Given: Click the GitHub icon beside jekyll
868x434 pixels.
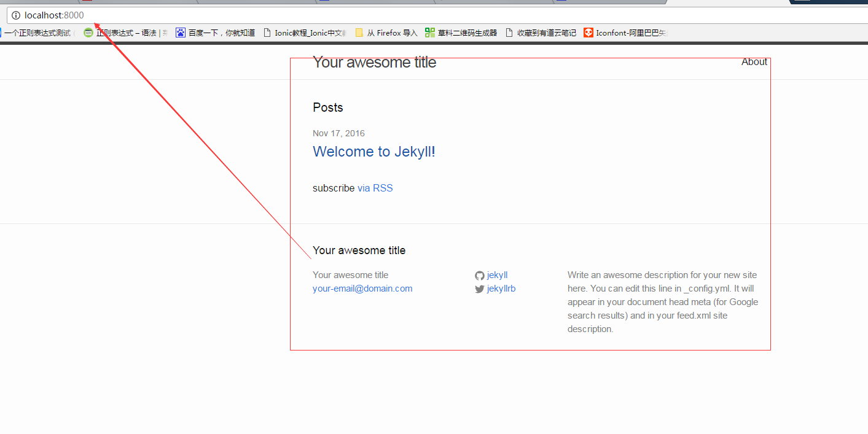Looking at the screenshot, I should tap(480, 276).
